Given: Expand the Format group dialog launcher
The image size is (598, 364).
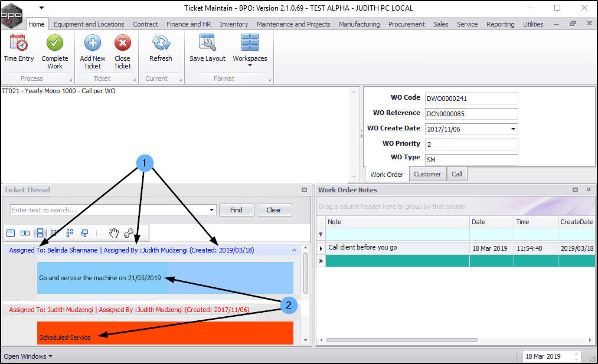Looking at the screenshot, I should (x=269, y=80).
